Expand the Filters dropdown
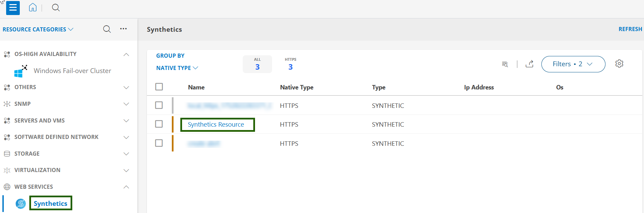Image resolution: width=644 pixels, height=213 pixels. tap(573, 64)
